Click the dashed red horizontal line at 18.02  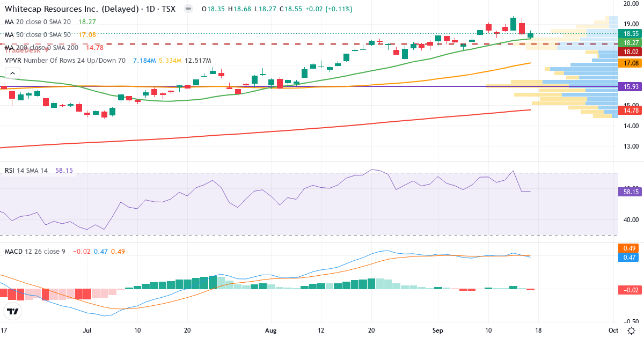(x=309, y=44)
